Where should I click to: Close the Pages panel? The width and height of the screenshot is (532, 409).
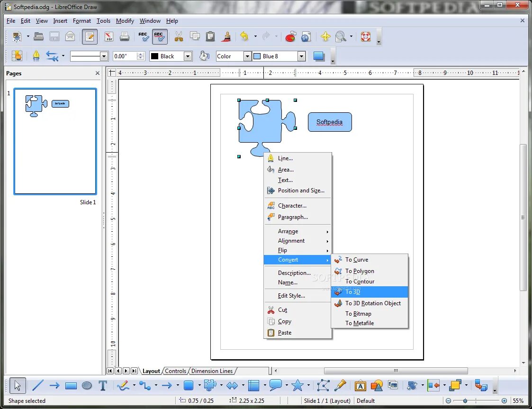tap(98, 73)
